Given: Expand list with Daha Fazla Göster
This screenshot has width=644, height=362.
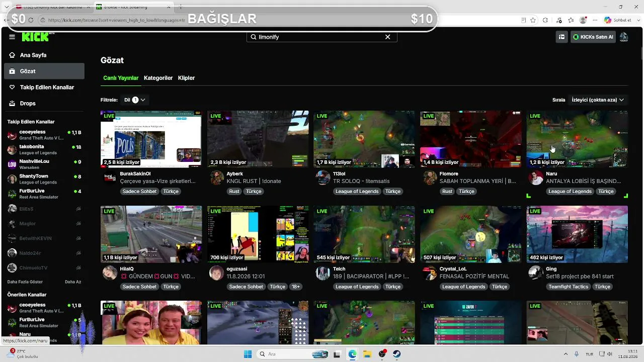Looking at the screenshot, I should [x=25, y=282].
